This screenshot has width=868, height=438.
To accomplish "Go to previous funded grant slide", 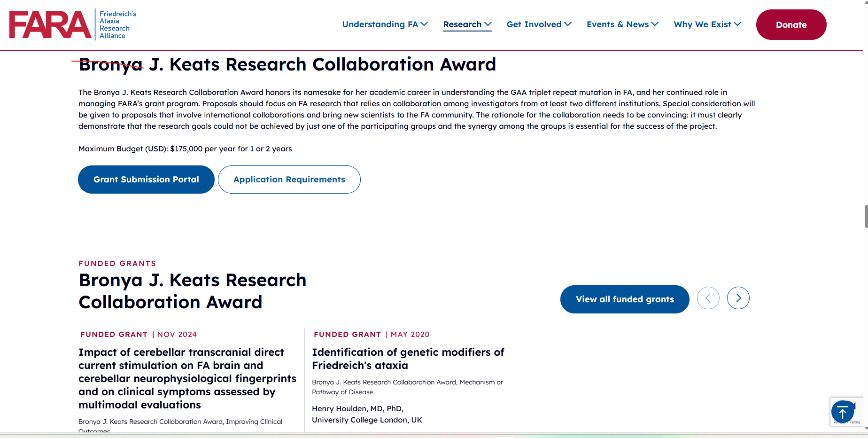I will (708, 298).
